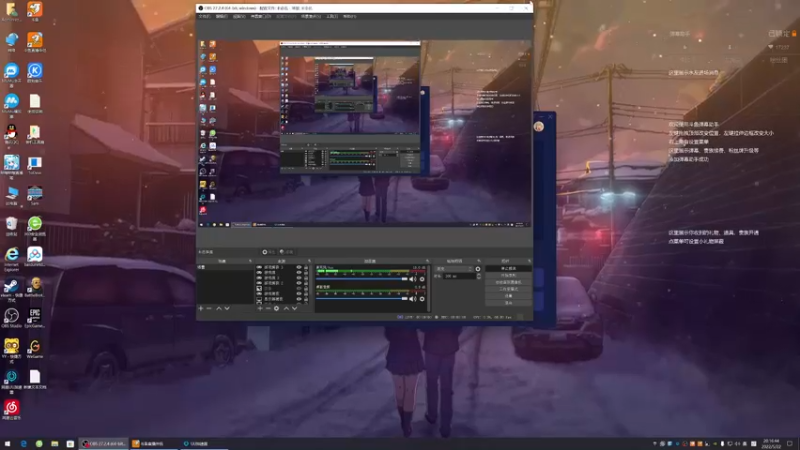Open Internet Explorer desktop icon
Screen dimensions: 800x450
11,258
